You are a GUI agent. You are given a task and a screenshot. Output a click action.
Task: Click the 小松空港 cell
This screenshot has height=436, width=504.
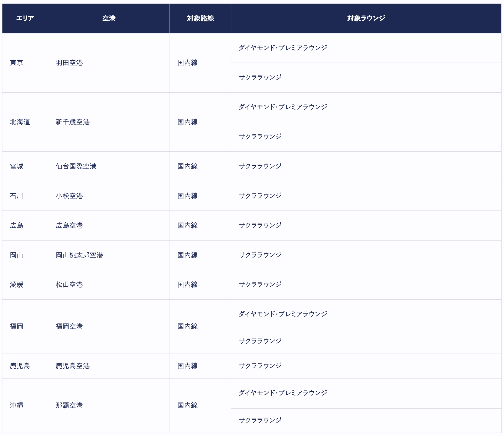69,196
